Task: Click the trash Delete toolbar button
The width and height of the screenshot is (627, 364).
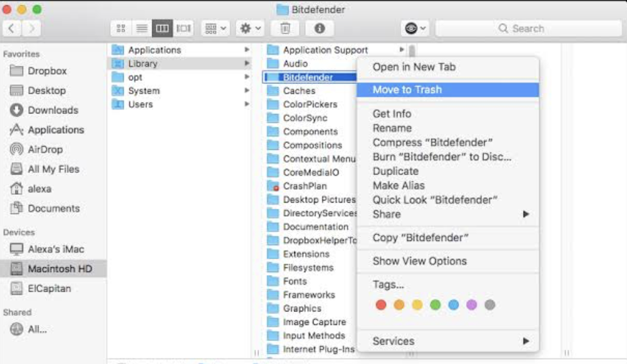Action: pyautogui.click(x=285, y=28)
